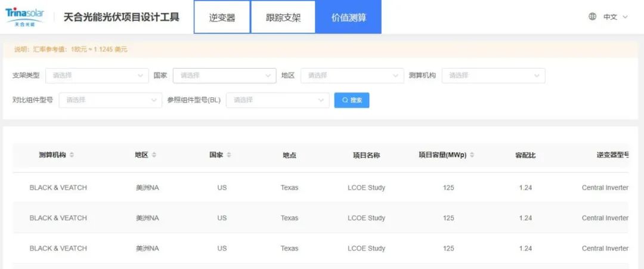644x269 pixels.
Task: Expand the 地区 filter dropdown
Action: (352, 76)
